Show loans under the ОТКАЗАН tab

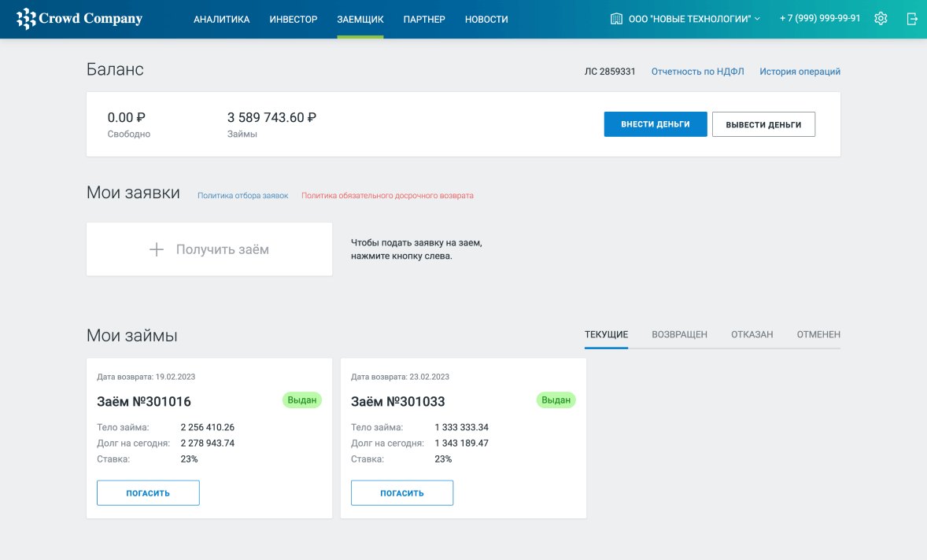coord(752,334)
